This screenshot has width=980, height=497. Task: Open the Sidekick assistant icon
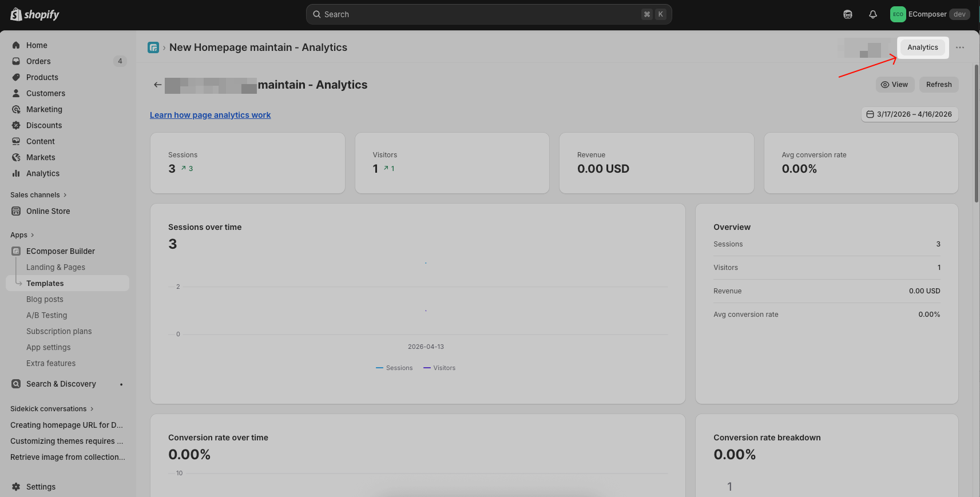coord(847,14)
